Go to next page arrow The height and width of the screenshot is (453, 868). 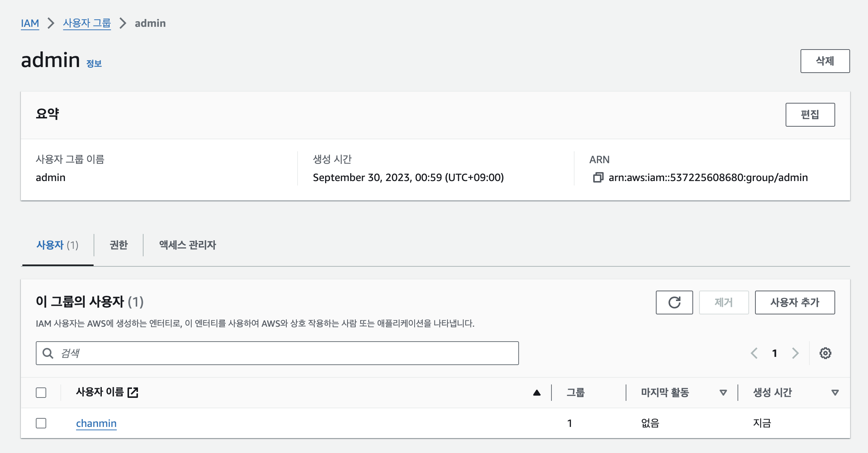[x=795, y=353]
